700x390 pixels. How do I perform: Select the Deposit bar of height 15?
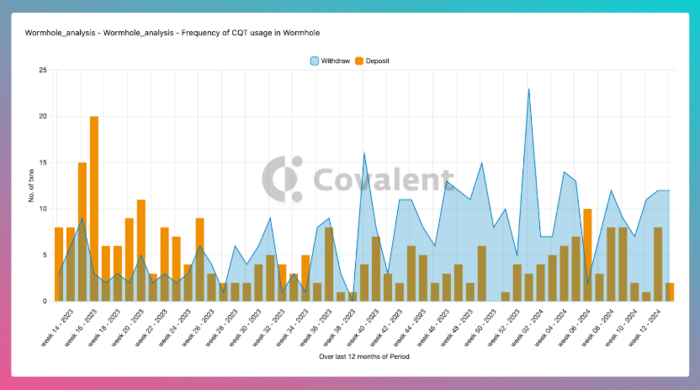pyautogui.click(x=83, y=232)
